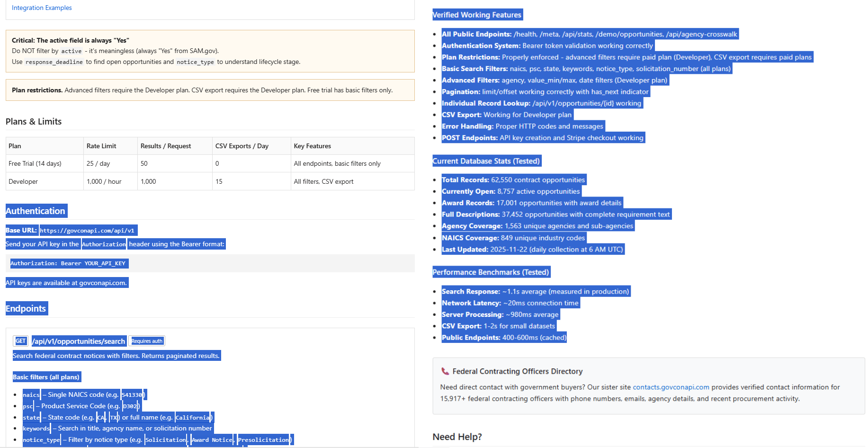Click the Current Database Stats (Tested) heading
Screen dimensions: 868x448
486,161
